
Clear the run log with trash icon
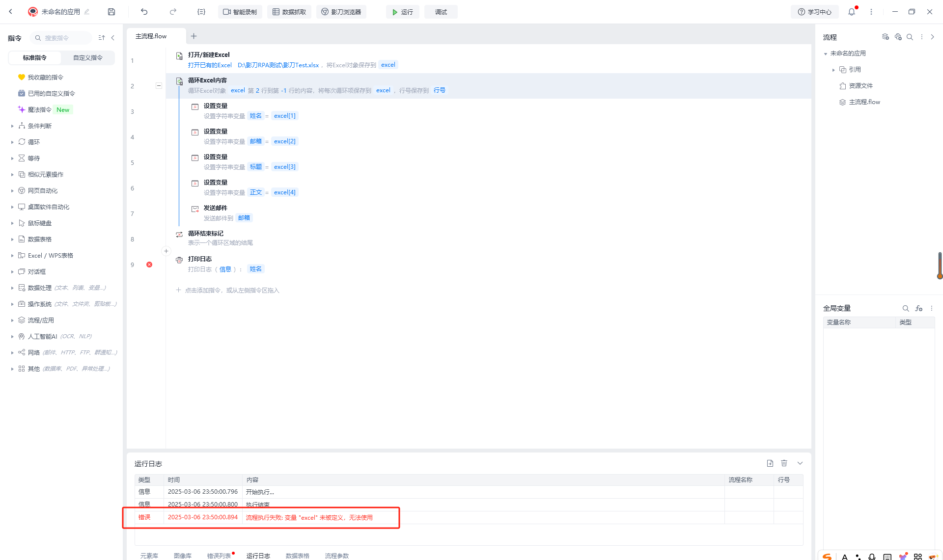point(784,463)
